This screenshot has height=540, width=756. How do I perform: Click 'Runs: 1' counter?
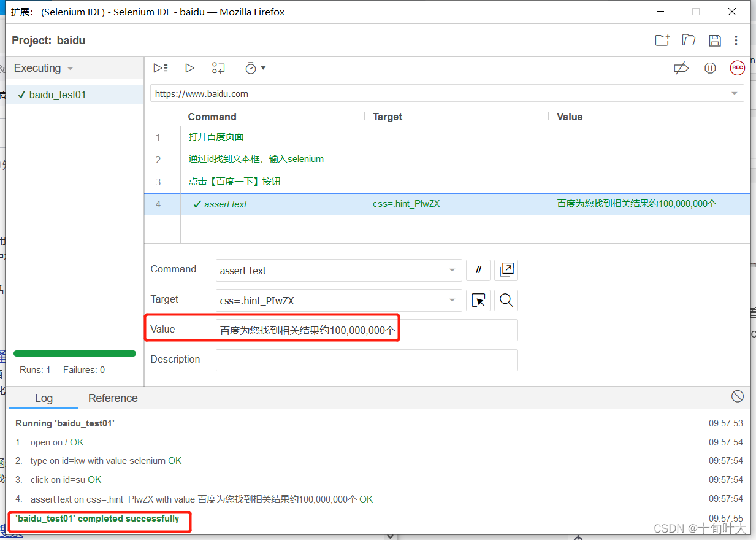pyautogui.click(x=35, y=370)
